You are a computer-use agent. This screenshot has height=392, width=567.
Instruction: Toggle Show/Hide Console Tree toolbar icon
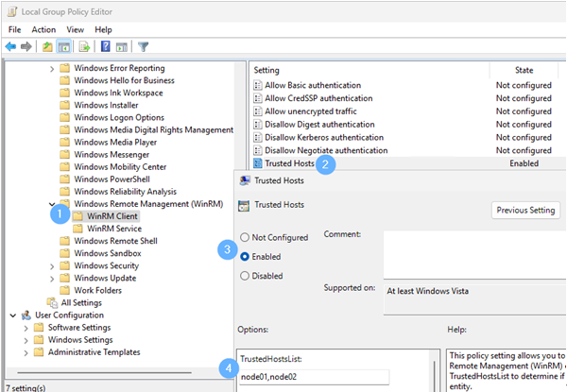point(64,46)
